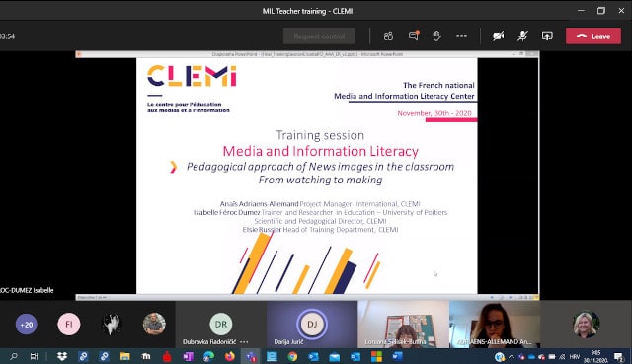Screen dimensions: 632x364
Task: Click the Request control button
Action: click(x=319, y=36)
